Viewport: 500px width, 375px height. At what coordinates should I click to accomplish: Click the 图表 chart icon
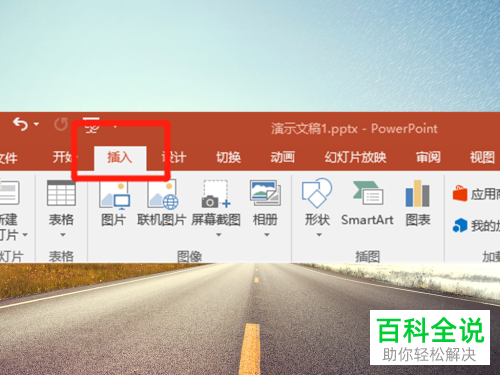pos(417,194)
